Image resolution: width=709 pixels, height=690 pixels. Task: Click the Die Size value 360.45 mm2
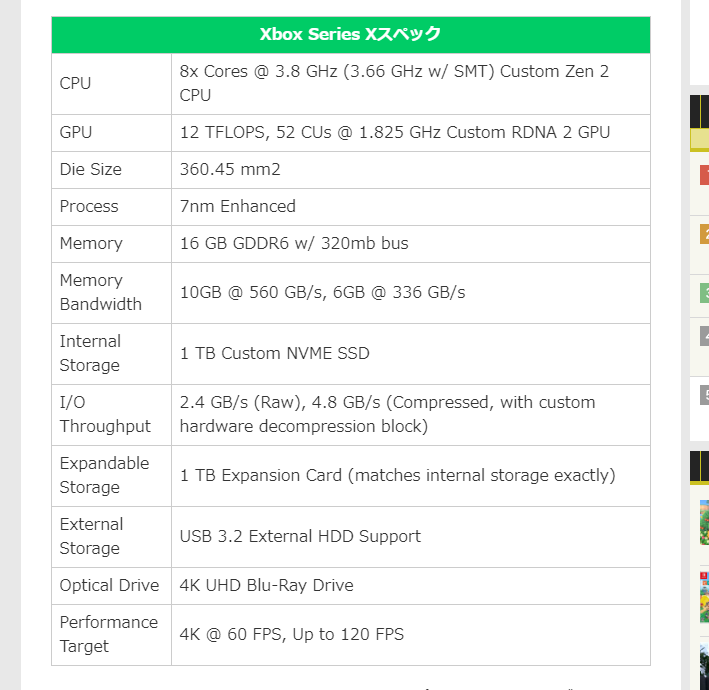230,170
